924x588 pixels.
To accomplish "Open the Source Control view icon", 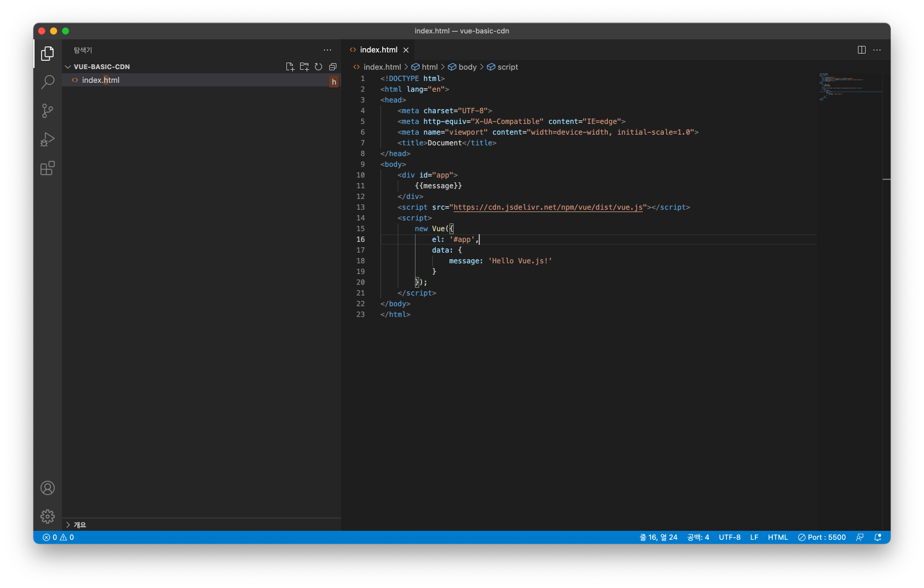I will [48, 110].
